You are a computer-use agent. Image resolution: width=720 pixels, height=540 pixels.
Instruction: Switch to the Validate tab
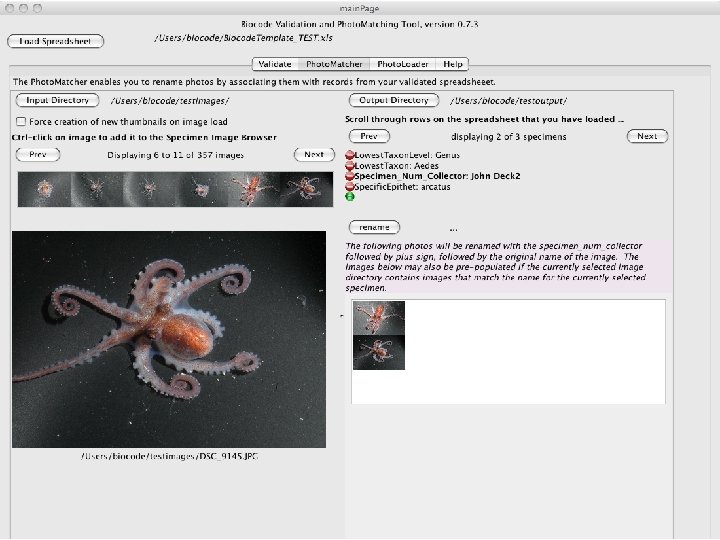(275, 64)
